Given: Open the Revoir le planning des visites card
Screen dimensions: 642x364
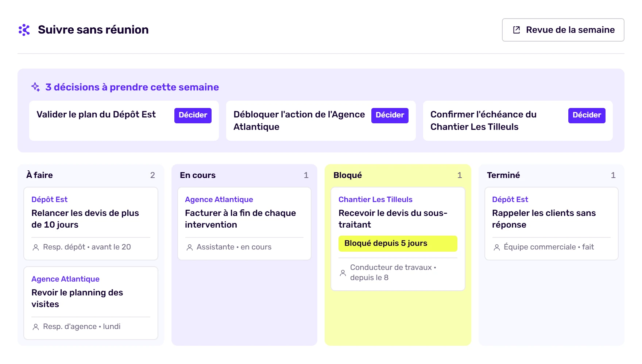Looking at the screenshot, I should click(91, 303).
